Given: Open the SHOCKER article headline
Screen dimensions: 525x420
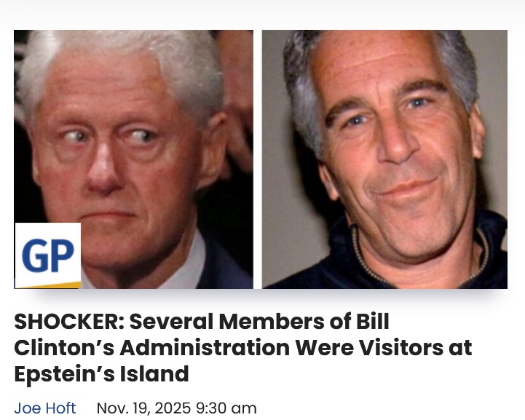Looking at the screenshot, I should pos(243,347).
